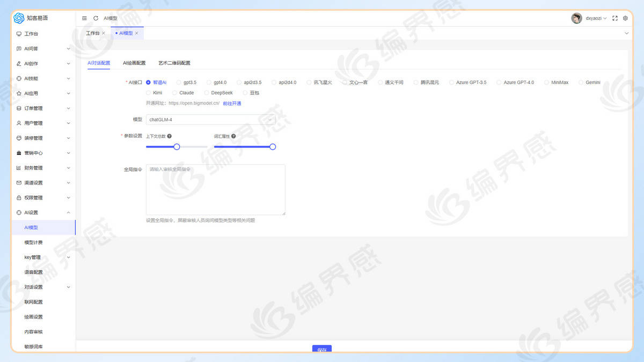The height and width of the screenshot is (362, 644).
Task: Click the 上下文总数 slider handle
Action: click(177, 146)
